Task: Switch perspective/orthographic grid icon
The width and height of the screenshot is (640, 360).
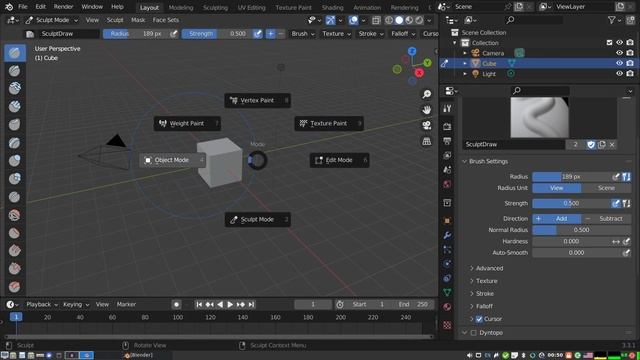Action: coord(427,141)
